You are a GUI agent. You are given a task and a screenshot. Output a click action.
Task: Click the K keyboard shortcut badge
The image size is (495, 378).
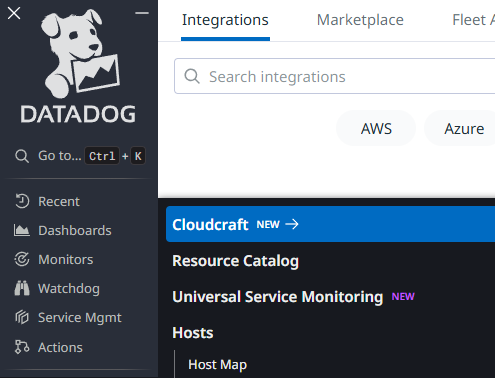tap(138, 156)
